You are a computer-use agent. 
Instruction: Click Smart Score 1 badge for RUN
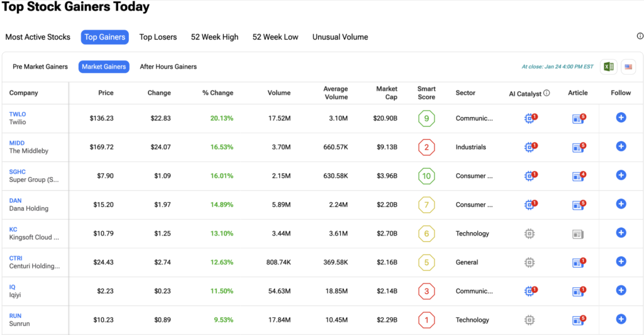(x=426, y=320)
